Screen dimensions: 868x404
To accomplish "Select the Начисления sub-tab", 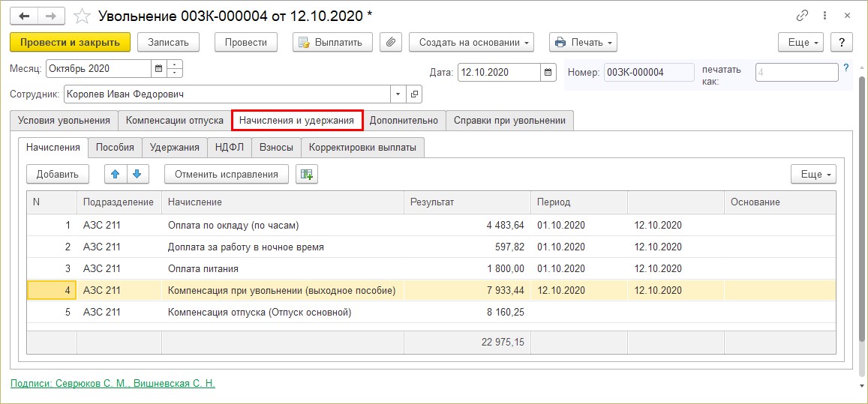I will tap(53, 147).
